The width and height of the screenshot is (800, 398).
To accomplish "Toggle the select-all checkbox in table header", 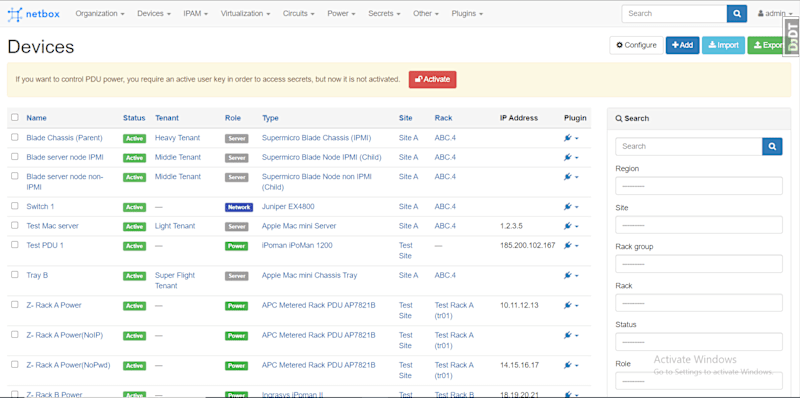I will pyautogui.click(x=15, y=117).
